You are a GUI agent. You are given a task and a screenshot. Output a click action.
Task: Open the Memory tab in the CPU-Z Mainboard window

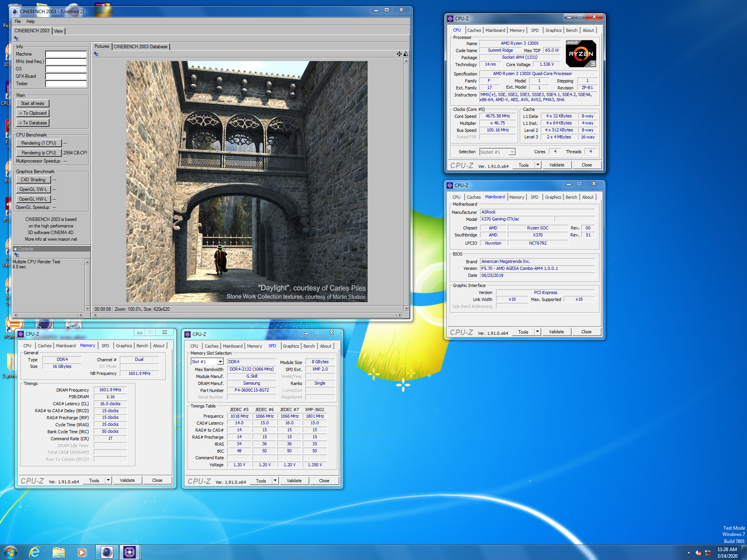tap(516, 197)
